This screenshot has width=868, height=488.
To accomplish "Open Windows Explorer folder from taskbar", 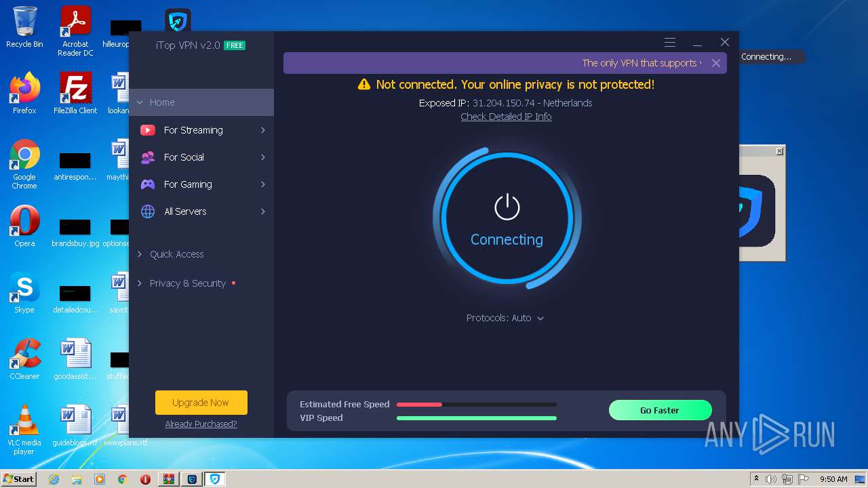I will 77,479.
